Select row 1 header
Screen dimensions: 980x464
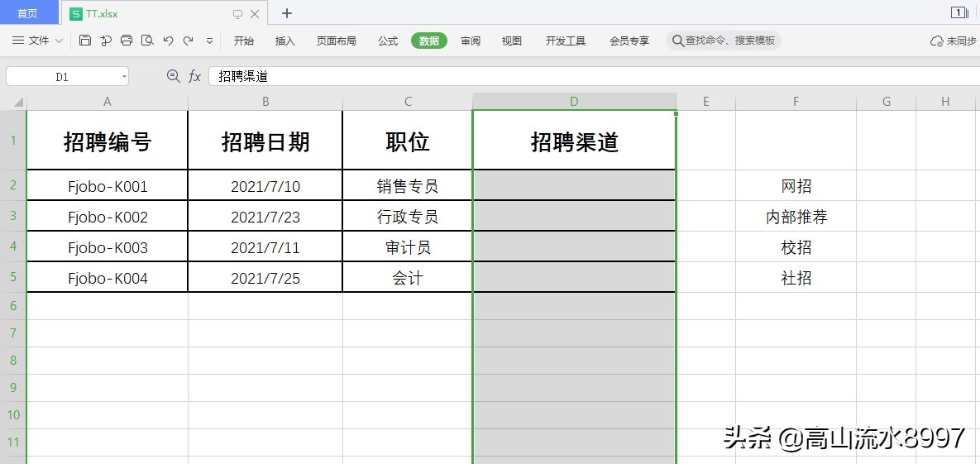coord(13,140)
